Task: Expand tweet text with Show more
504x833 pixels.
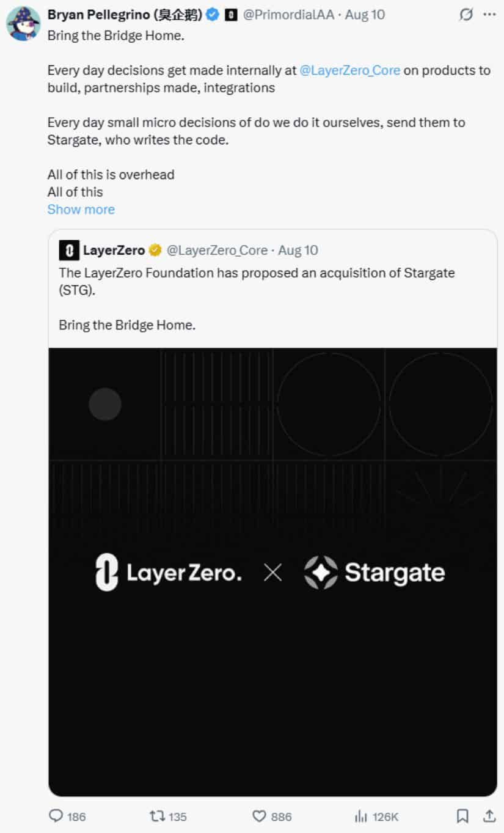Action: coord(81,209)
